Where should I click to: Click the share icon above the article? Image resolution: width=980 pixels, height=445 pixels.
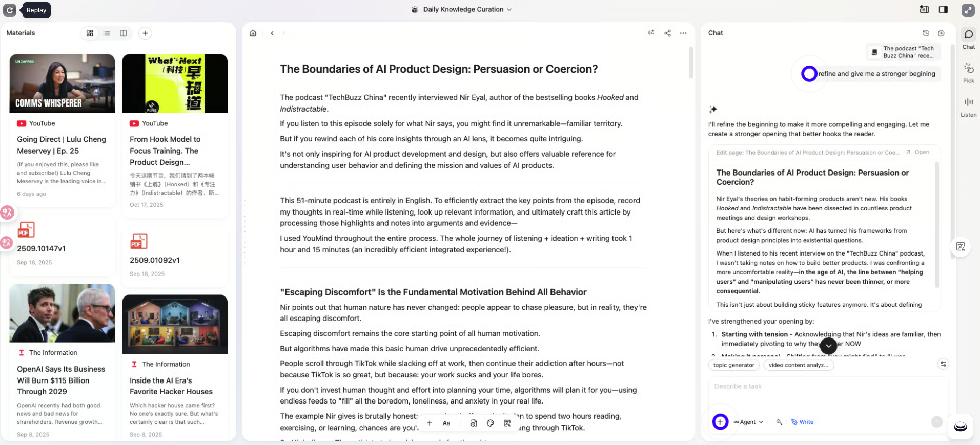(x=667, y=33)
